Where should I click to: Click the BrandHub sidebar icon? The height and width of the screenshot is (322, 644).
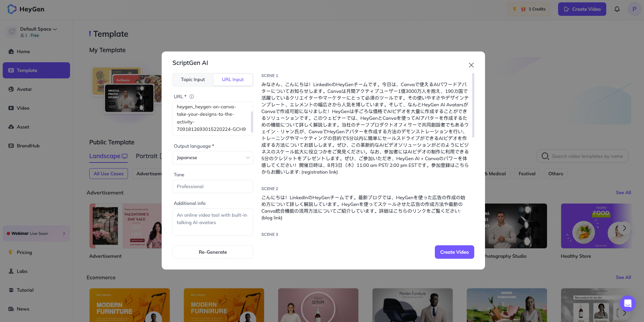pos(11,146)
